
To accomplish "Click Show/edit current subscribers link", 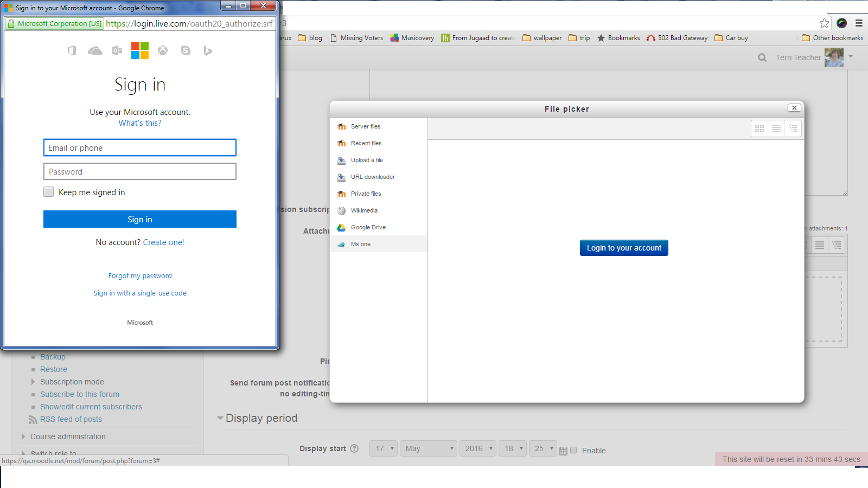I will pos(91,407).
